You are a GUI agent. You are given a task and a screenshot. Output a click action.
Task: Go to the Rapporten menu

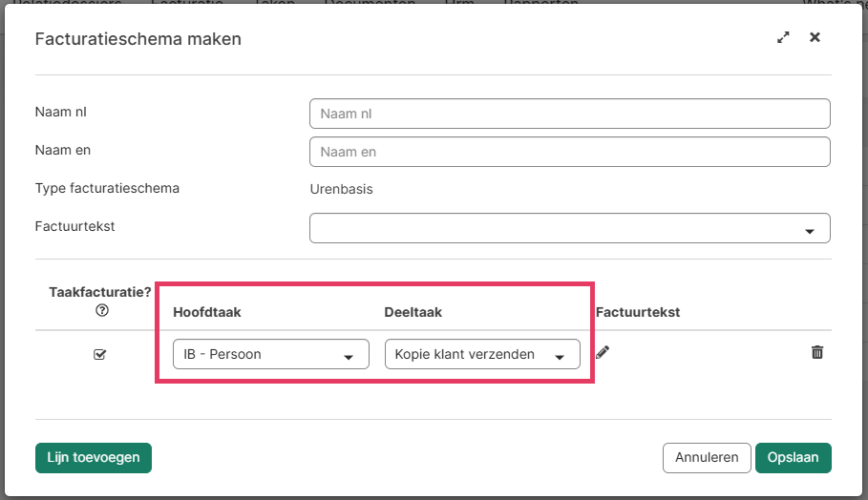click(541, 3)
